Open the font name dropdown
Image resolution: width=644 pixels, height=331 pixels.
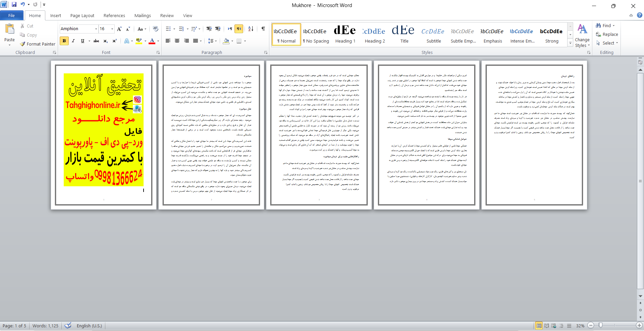[96, 29]
